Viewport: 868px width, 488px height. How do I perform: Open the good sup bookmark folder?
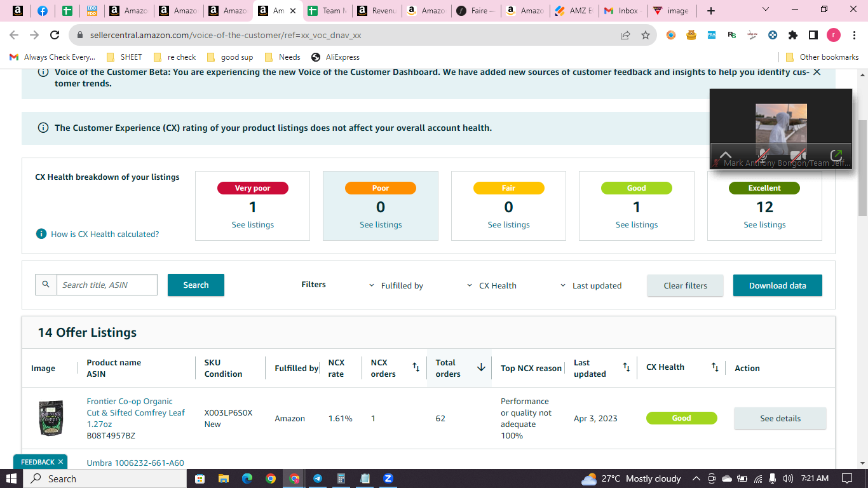tap(230, 57)
